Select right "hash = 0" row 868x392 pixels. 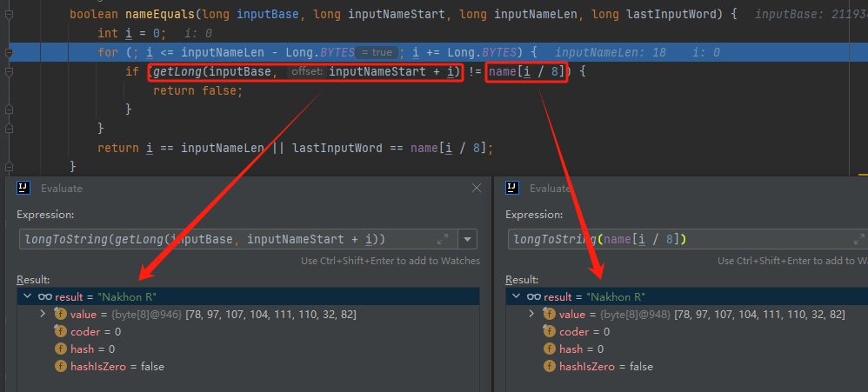click(x=687, y=349)
